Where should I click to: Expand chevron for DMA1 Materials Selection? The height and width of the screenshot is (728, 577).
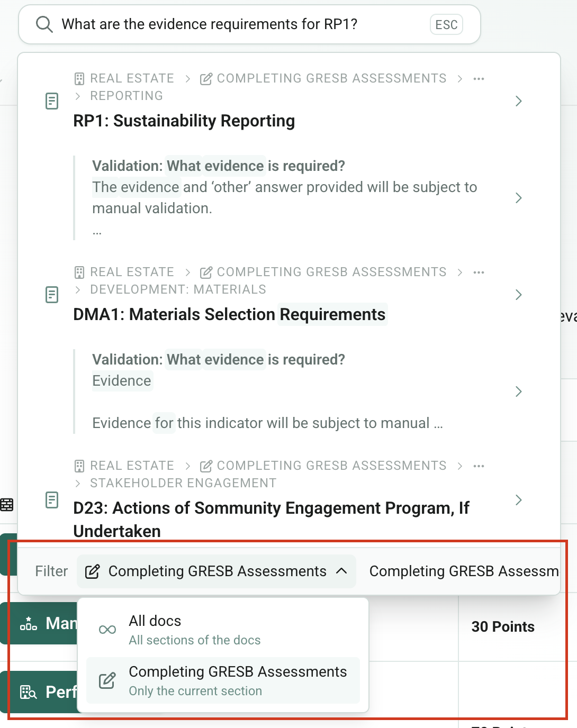(x=518, y=295)
